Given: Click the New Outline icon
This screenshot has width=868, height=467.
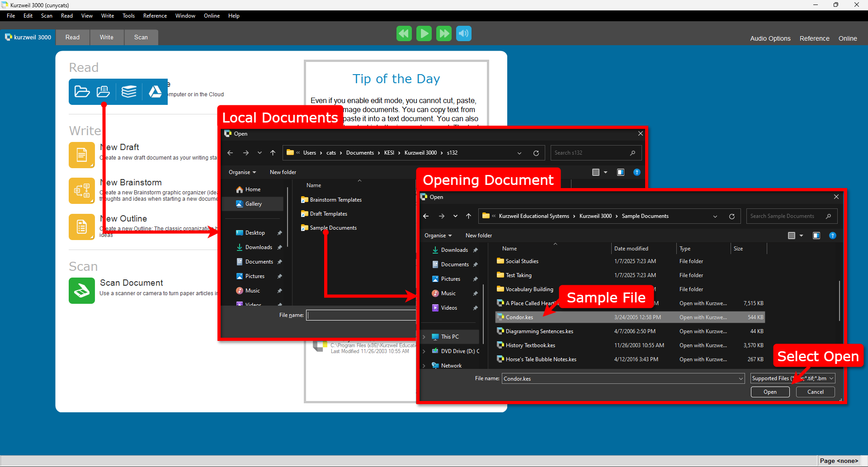Looking at the screenshot, I should tap(82, 227).
